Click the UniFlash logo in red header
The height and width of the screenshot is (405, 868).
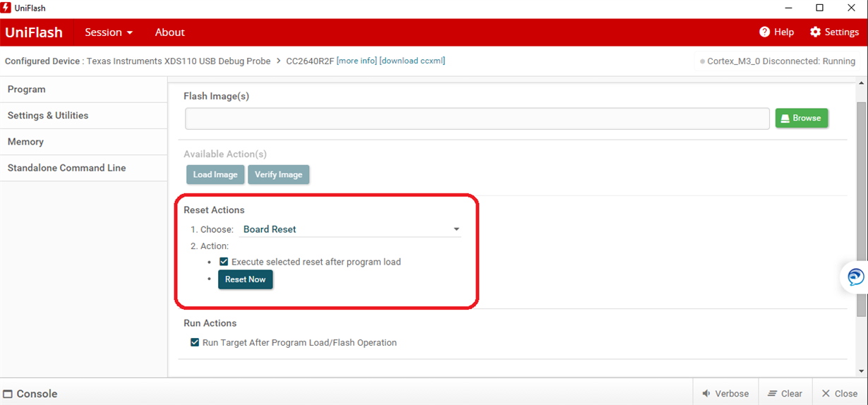coord(34,32)
